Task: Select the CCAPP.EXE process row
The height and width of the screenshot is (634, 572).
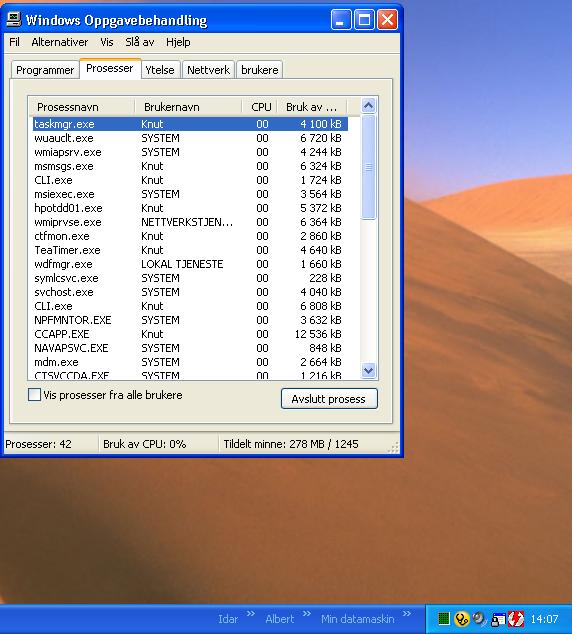Action: coord(190,334)
